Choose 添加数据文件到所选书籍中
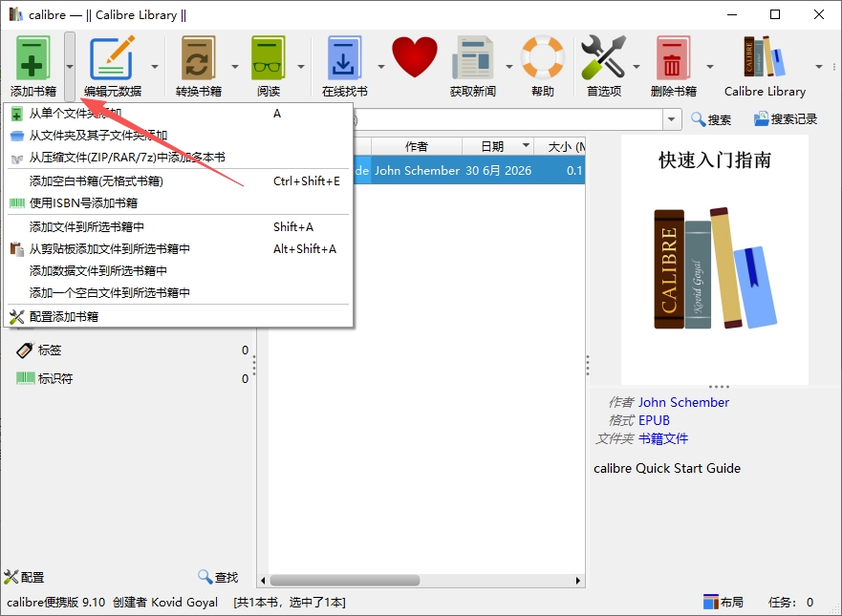 pyautogui.click(x=179, y=271)
